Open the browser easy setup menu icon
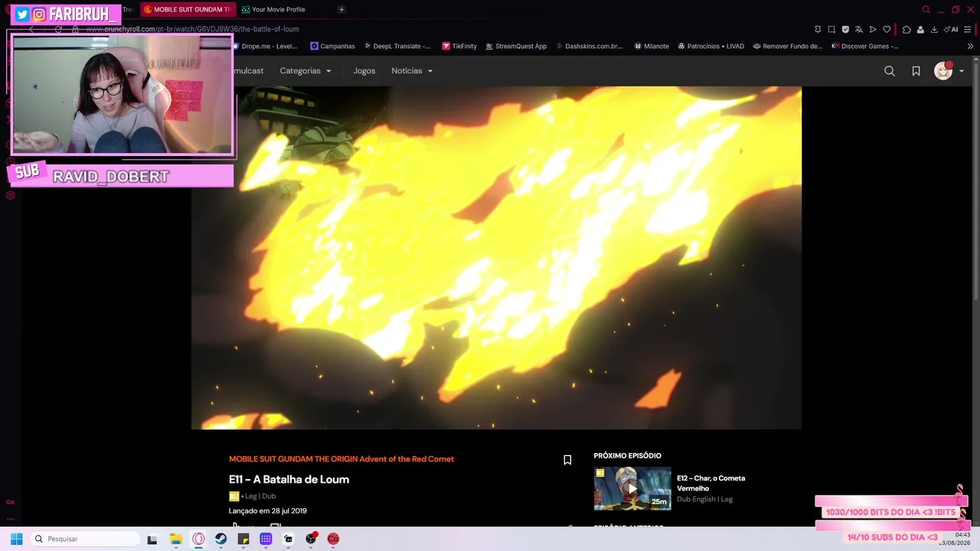 tap(968, 29)
